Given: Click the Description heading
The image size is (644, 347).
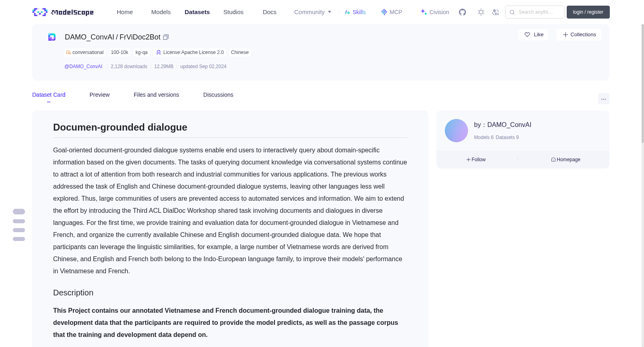Looking at the screenshot, I should coord(73,293).
